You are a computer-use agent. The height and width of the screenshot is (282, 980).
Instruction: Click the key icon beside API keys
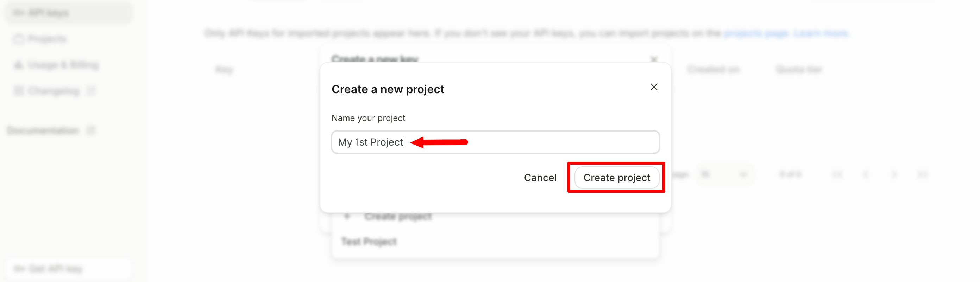[x=19, y=13]
